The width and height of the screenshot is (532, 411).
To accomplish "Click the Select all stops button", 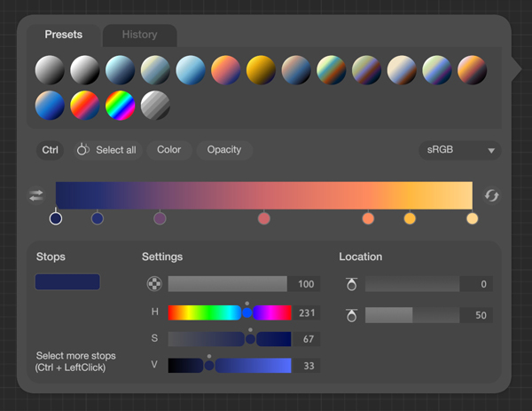I will (107, 150).
